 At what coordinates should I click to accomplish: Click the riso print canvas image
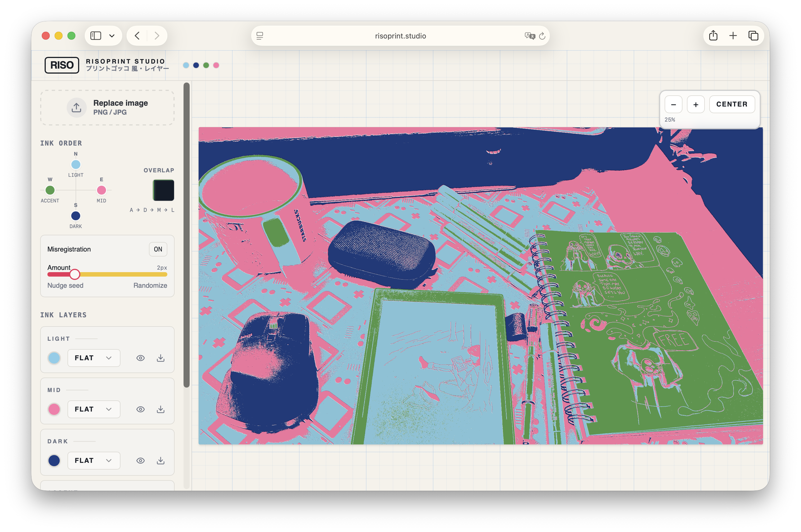pyautogui.click(x=481, y=286)
